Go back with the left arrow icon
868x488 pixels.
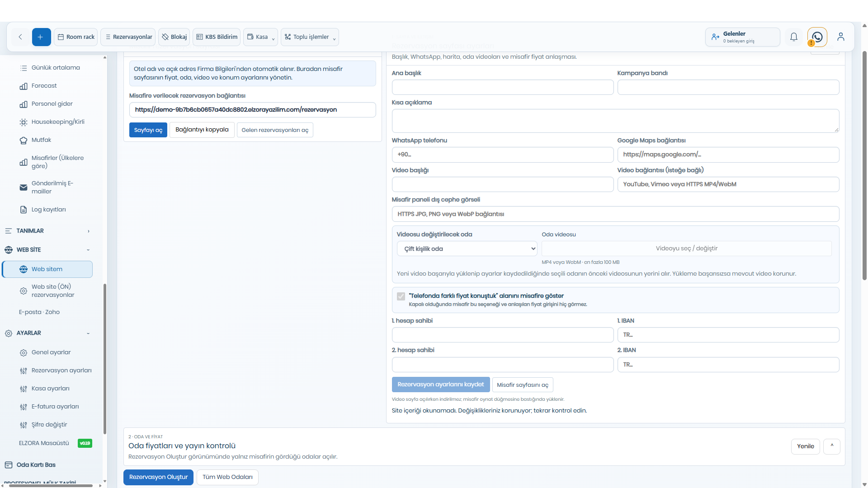[x=20, y=37]
